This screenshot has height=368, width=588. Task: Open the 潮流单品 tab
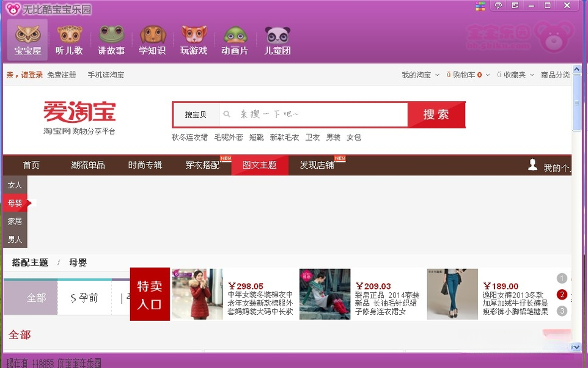coord(88,165)
